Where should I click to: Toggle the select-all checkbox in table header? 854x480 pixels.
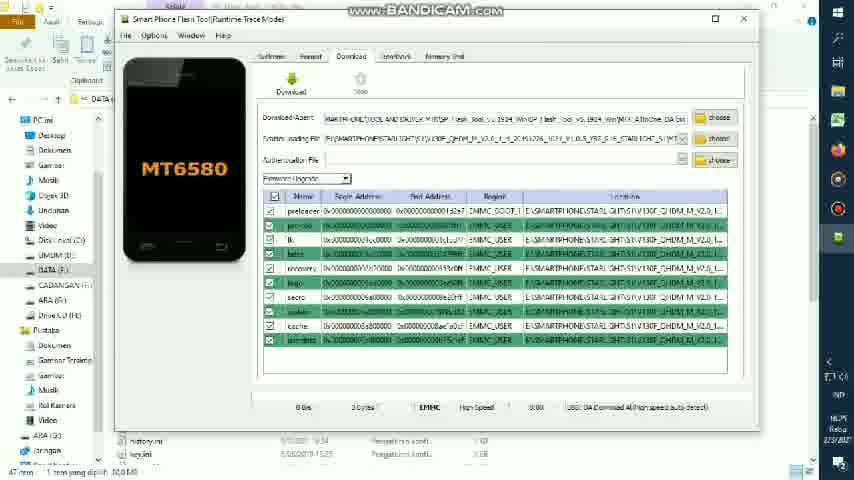tap(274, 197)
